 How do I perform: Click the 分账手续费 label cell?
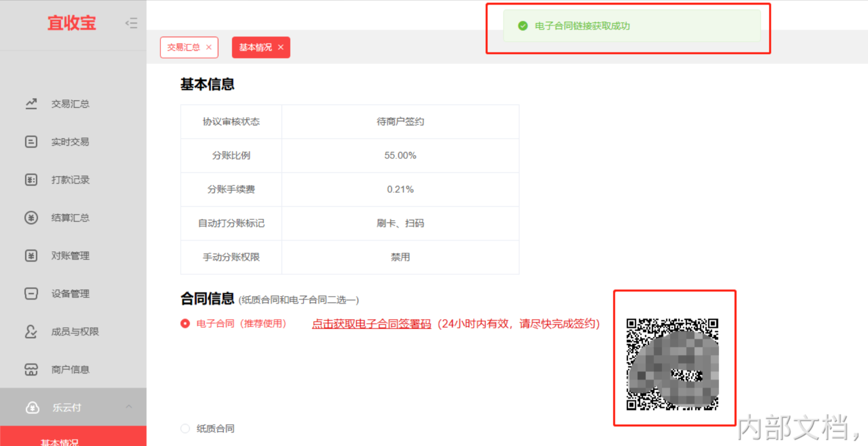click(231, 189)
